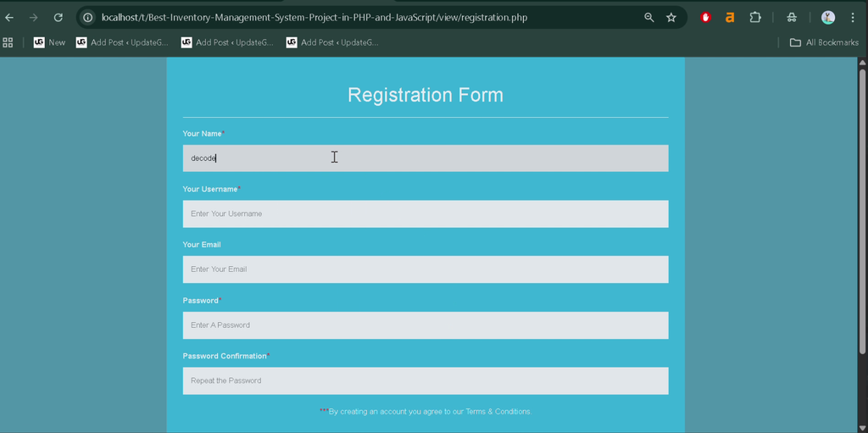Open the zoom magnifier icon in address bar
The width and height of the screenshot is (868, 433).
pos(649,18)
